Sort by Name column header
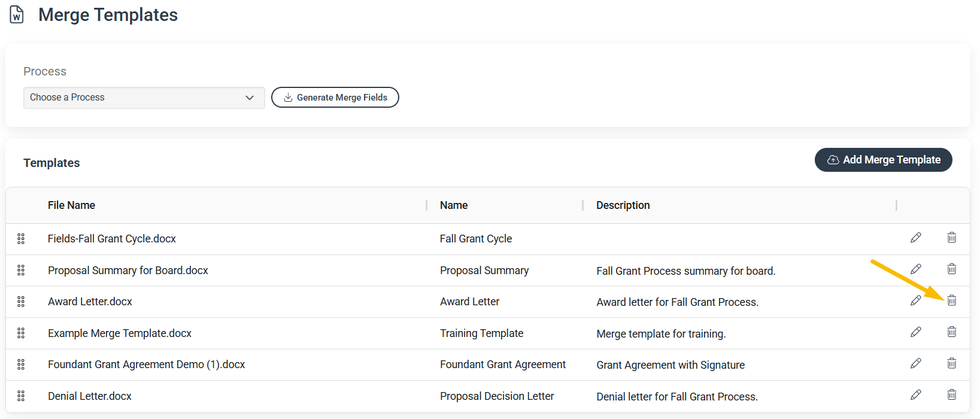 pos(454,205)
